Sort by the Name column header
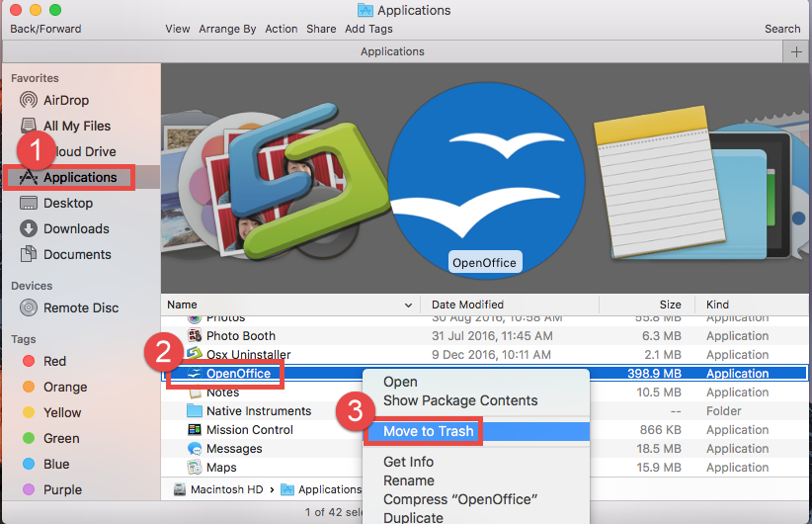The height and width of the screenshot is (524, 812). tap(290, 305)
